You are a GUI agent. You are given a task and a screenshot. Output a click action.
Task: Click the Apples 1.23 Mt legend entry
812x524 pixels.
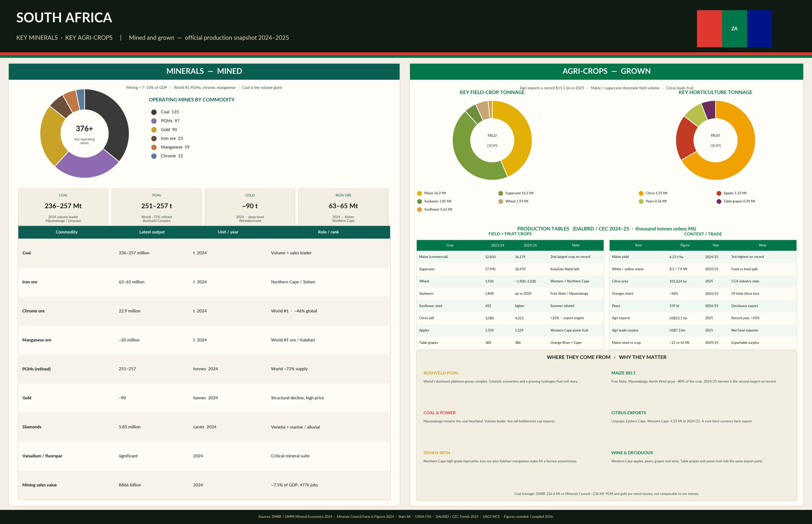732,193
